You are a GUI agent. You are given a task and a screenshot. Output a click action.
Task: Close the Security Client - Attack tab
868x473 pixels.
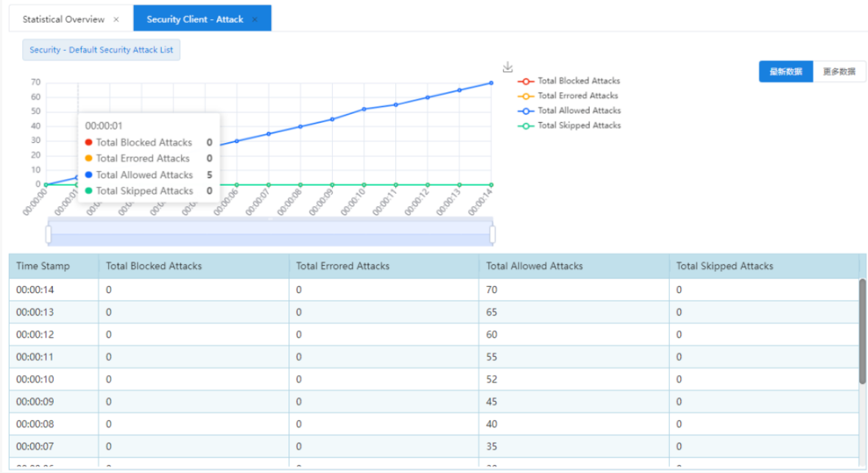click(255, 19)
